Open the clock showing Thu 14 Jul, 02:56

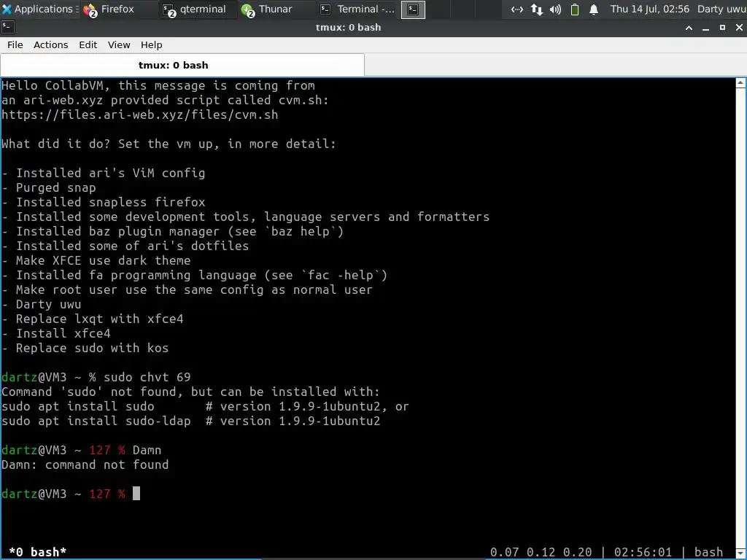tap(650, 9)
